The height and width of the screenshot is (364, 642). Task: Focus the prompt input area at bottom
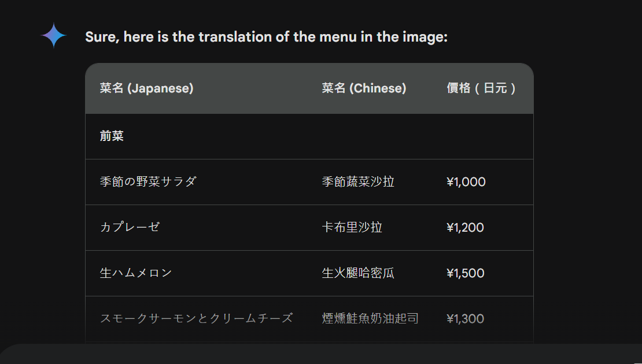[x=321, y=354]
